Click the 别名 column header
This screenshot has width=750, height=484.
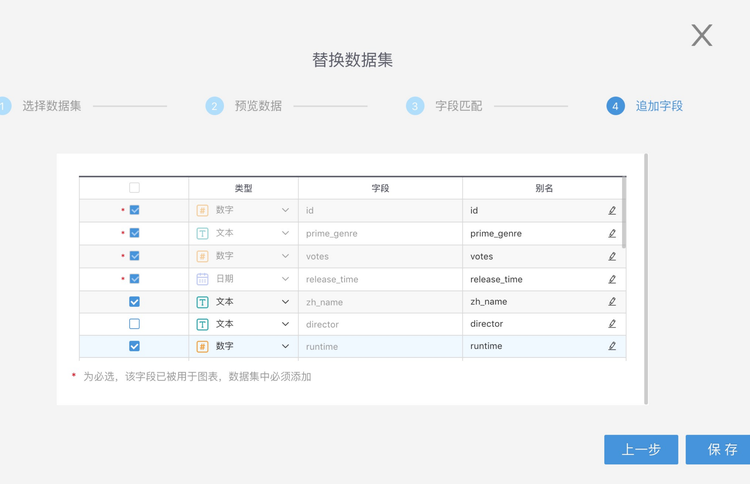click(544, 188)
